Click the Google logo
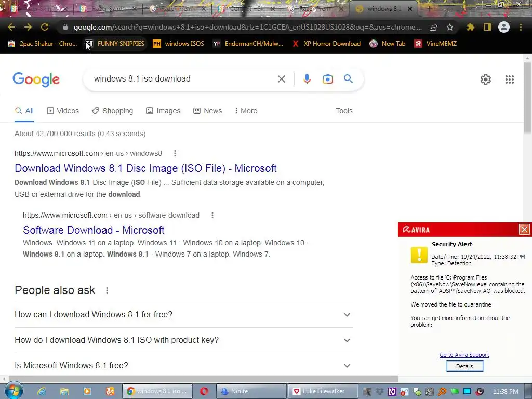532x399 pixels. (36, 79)
